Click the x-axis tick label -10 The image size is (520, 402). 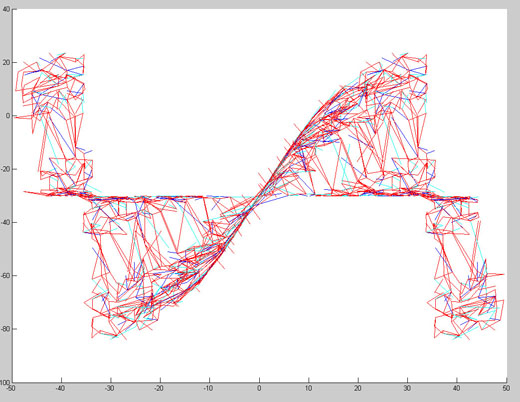208,388
